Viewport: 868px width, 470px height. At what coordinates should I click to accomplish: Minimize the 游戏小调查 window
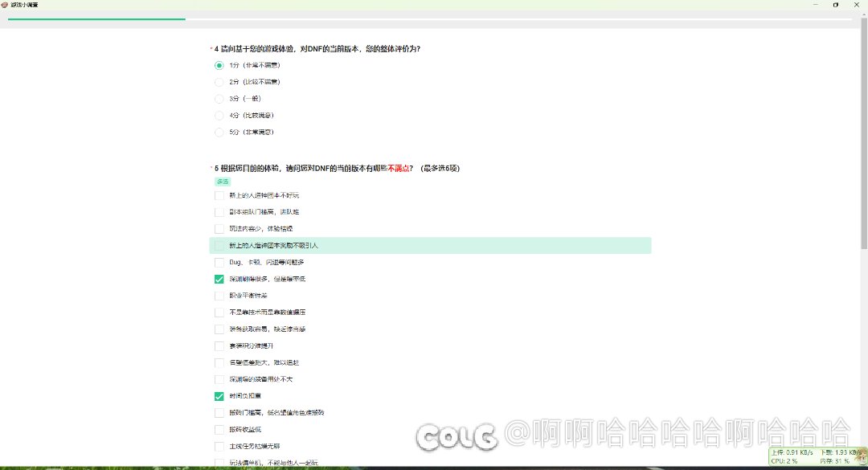point(816,5)
